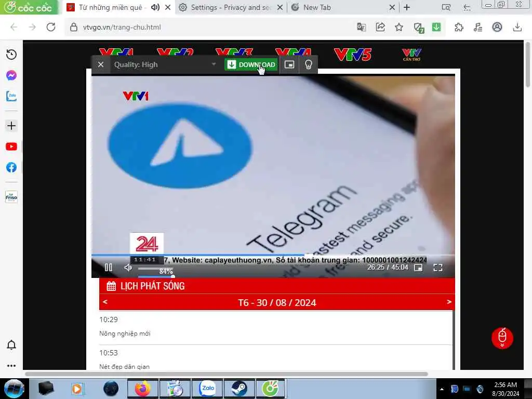Click the red mouse-gesture floating button
This screenshot has height=399, width=532.
(x=502, y=338)
